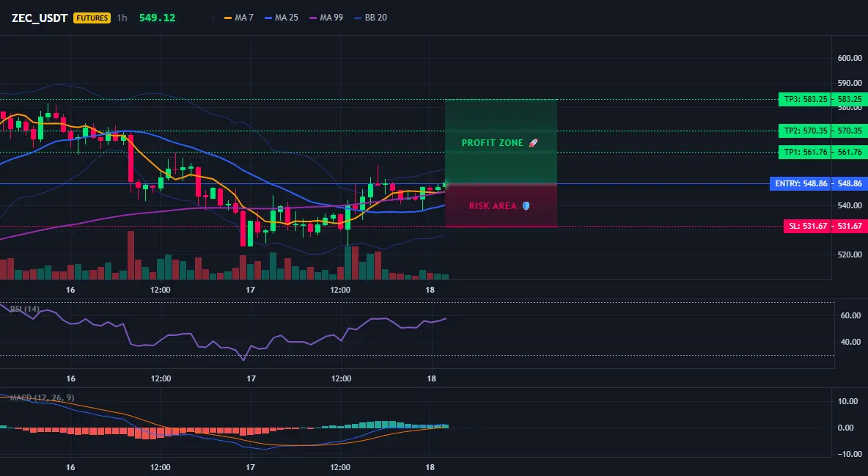868x476 pixels.
Task: Click the 583.25 axis value tag
Action: pyautogui.click(x=849, y=100)
